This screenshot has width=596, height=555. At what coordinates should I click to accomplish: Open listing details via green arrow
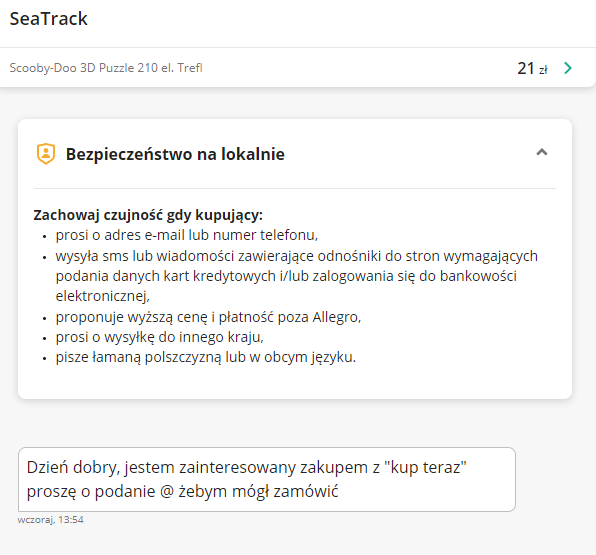point(568,68)
